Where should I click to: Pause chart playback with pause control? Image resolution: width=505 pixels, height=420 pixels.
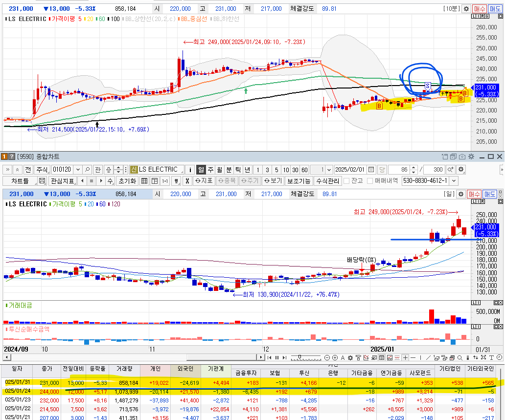pyautogui.click(x=277, y=357)
